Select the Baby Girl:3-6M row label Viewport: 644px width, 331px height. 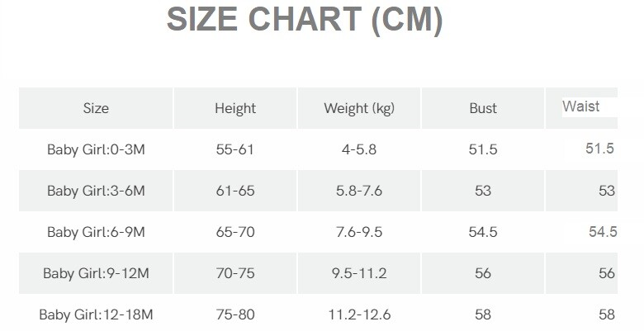click(96, 191)
